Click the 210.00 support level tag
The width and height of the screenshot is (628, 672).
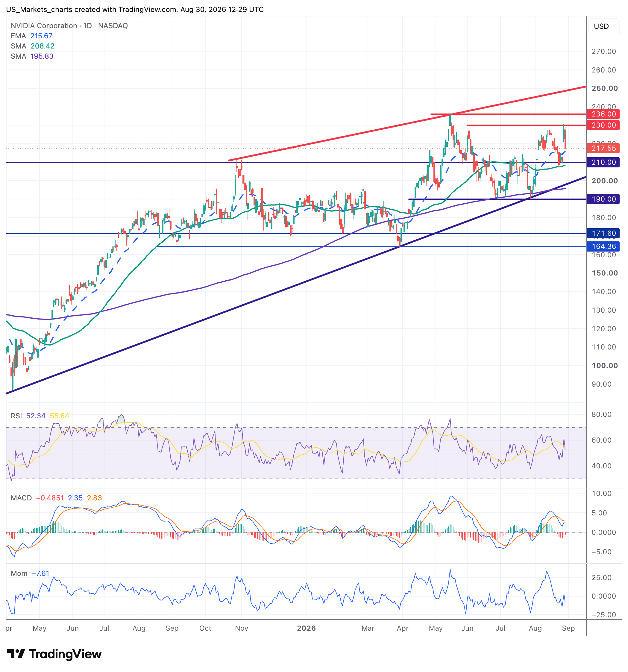coord(603,162)
